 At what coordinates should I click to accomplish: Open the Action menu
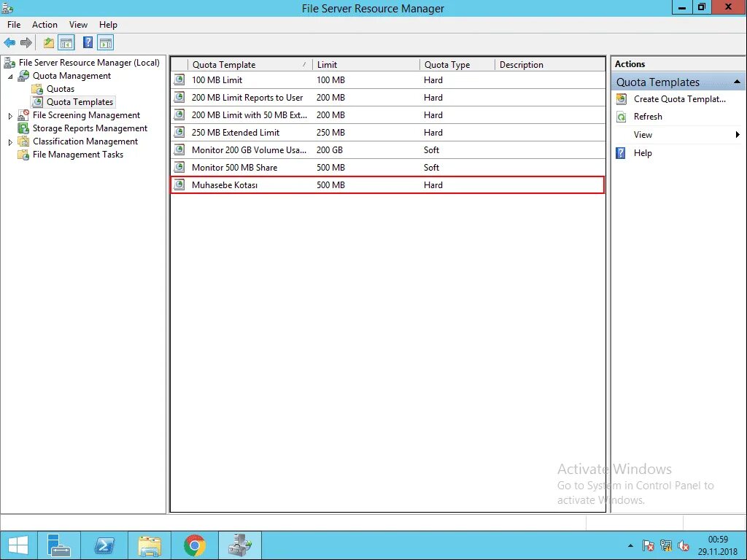[44, 25]
